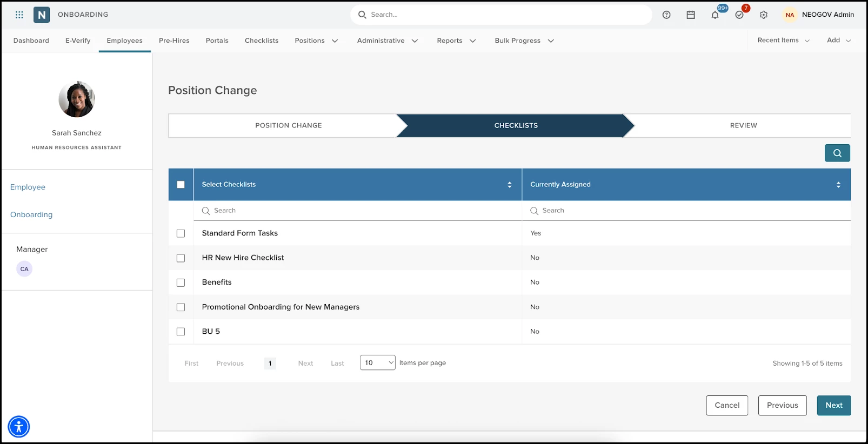The width and height of the screenshot is (868, 444).
Task: Click the NEOGOV N logo
Action: pos(42,15)
